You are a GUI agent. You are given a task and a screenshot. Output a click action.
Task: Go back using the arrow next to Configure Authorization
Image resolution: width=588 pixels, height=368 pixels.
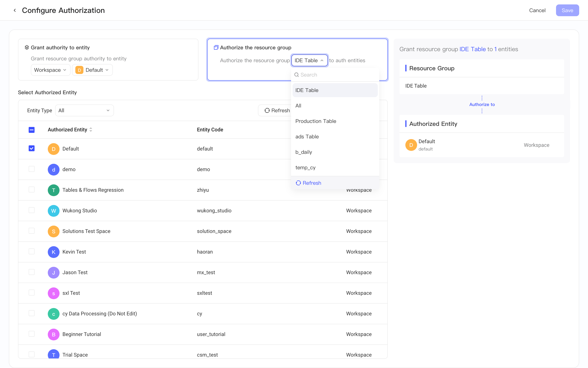(x=15, y=10)
